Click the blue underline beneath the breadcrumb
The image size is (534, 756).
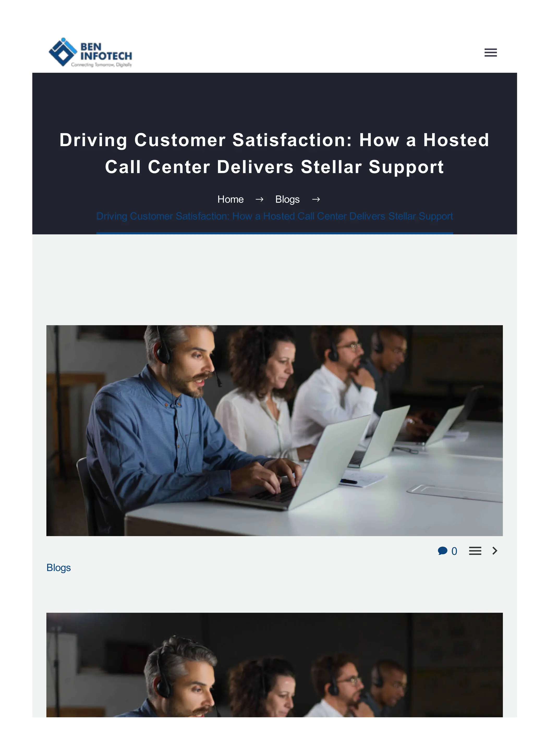[274, 233]
